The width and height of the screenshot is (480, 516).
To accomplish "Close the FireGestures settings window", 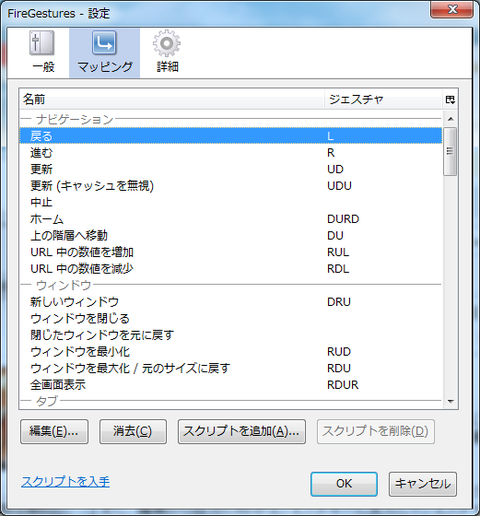I will click(x=452, y=9).
